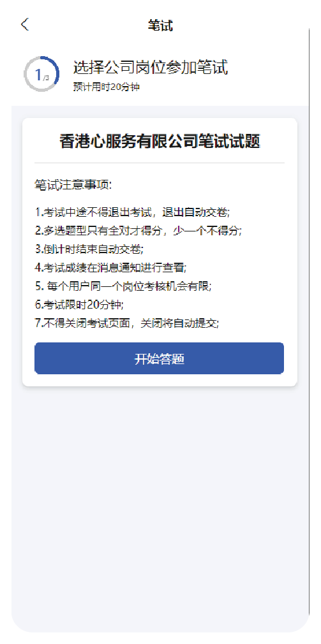This screenshot has height=644, width=321.
Task: Select rule 3 倒计时结束自动交卷
Action: click(89, 249)
